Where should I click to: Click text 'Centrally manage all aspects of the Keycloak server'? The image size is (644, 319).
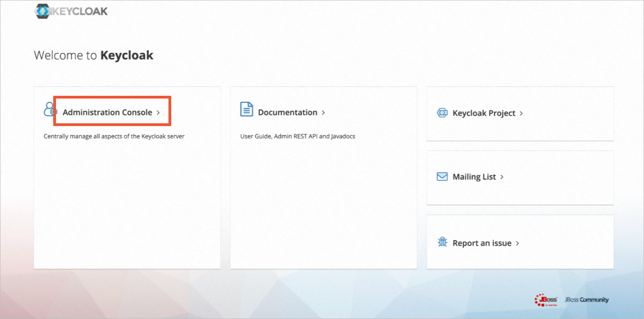pos(114,136)
